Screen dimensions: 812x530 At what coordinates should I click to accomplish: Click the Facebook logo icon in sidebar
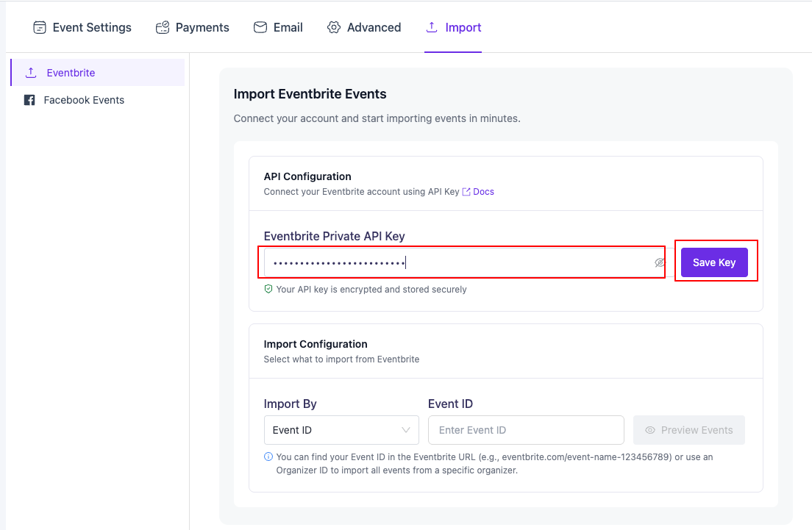(29, 100)
